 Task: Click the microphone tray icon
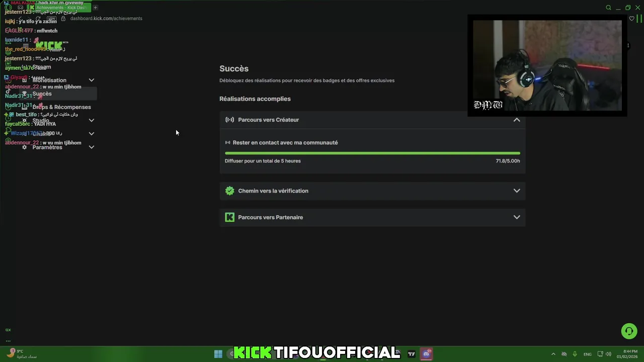[x=575, y=354]
